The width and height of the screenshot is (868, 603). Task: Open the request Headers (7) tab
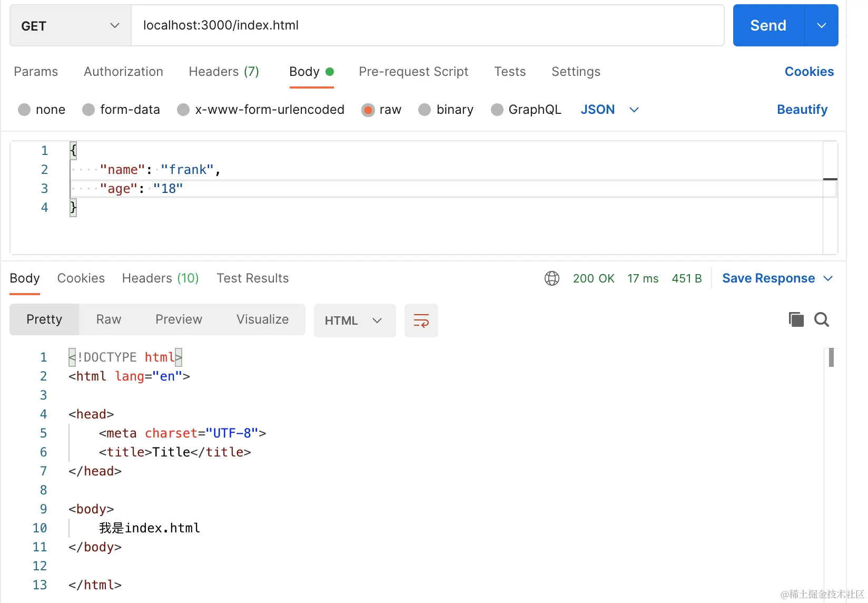[x=224, y=72]
